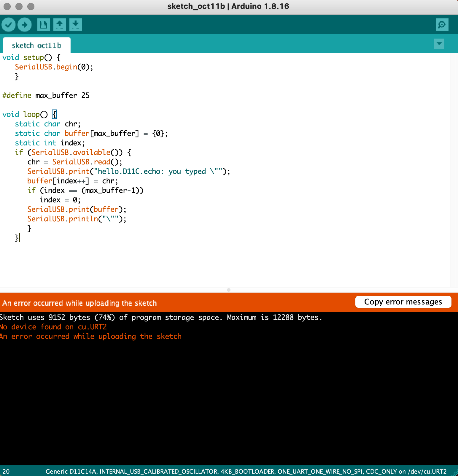
Task: Click the 'void setup() {' line
Action: point(31,57)
